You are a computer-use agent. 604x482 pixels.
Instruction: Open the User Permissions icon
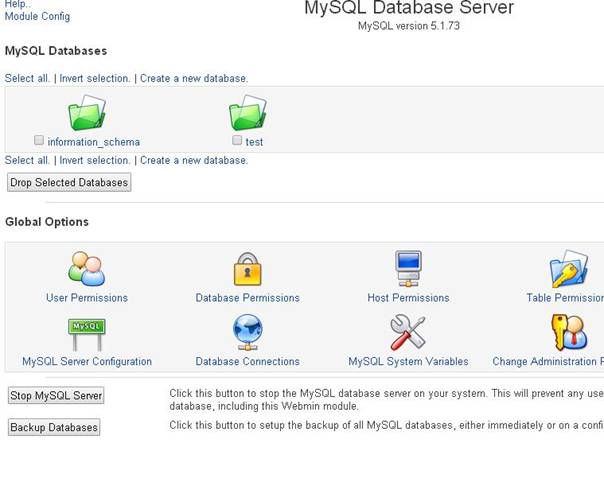tap(87, 269)
